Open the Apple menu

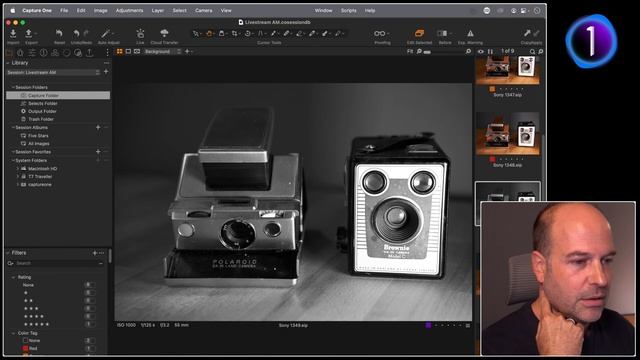coord(13,11)
